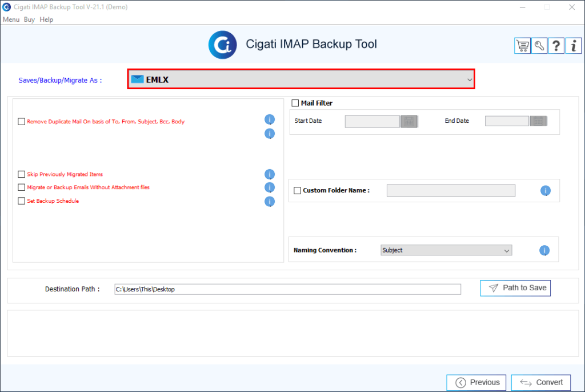Show info for Naming Convention

544,250
